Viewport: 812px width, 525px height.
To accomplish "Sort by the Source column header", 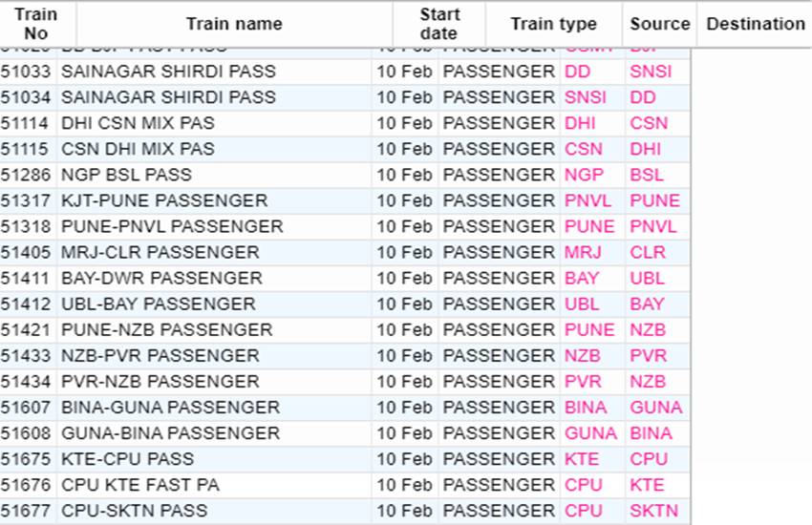I will point(660,24).
